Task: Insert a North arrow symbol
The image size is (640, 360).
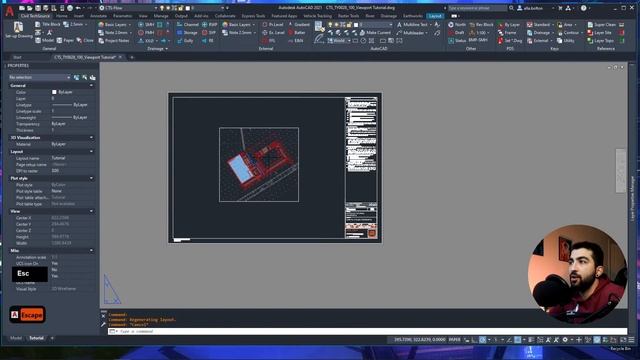Action: click(x=457, y=24)
